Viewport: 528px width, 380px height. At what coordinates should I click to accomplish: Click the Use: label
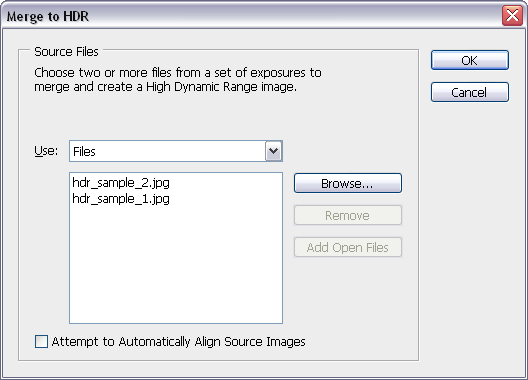46,151
